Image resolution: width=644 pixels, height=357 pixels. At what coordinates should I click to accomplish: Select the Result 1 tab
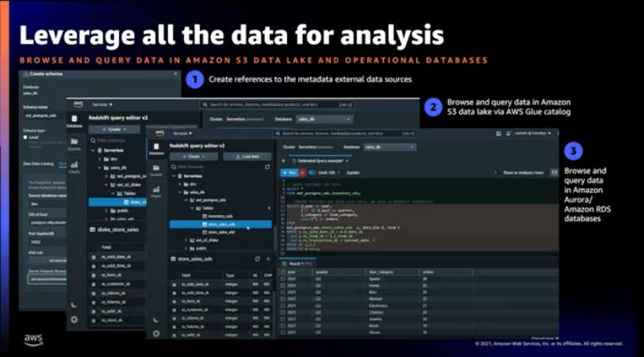click(x=297, y=263)
